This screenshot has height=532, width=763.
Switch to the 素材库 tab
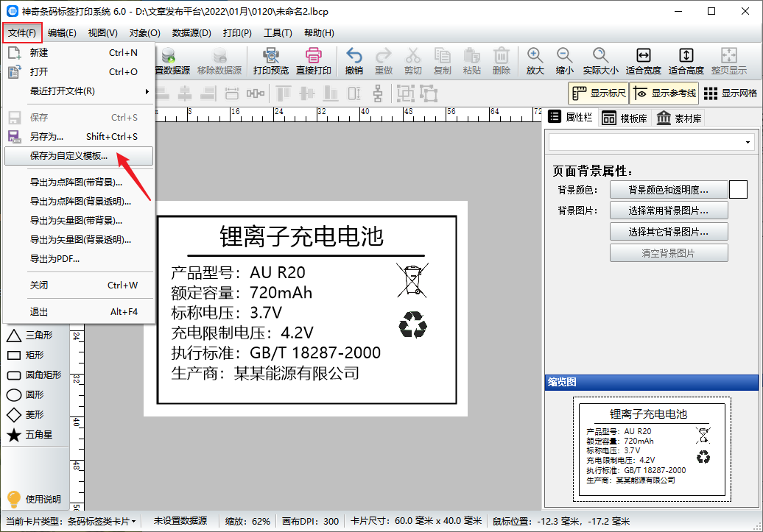click(679, 118)
